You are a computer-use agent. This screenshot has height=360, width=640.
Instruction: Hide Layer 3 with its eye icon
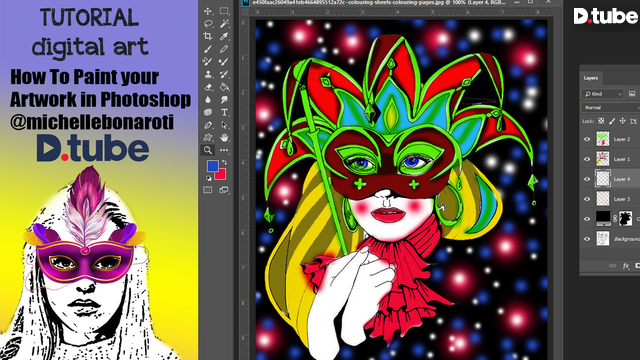pyautogui.click(x=587, y=199)
